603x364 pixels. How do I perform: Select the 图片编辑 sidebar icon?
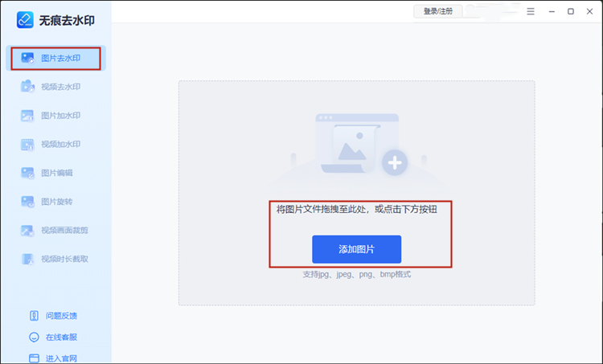(27, 173)
